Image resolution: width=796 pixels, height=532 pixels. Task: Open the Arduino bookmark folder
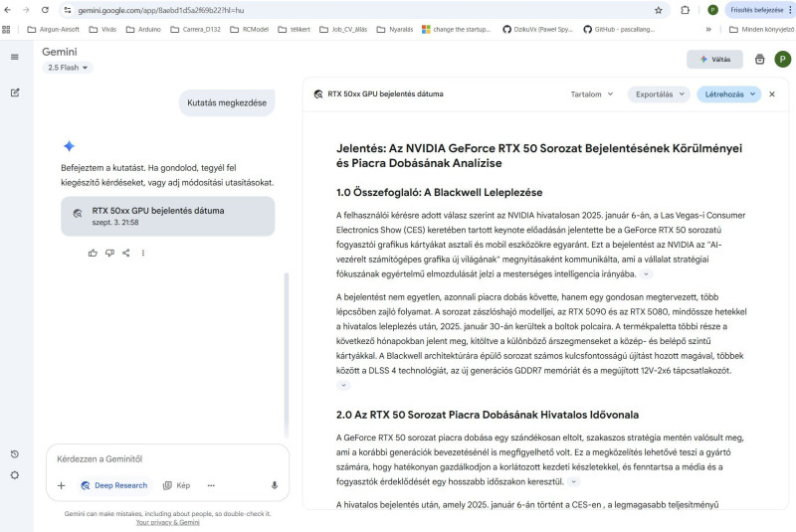pyautogui.click(x=143, y=30)
